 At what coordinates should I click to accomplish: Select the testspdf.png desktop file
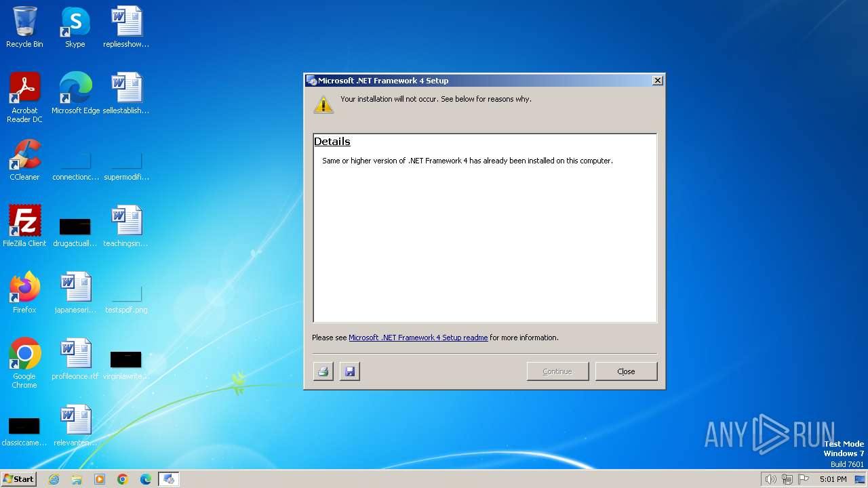tap(126, 298)
